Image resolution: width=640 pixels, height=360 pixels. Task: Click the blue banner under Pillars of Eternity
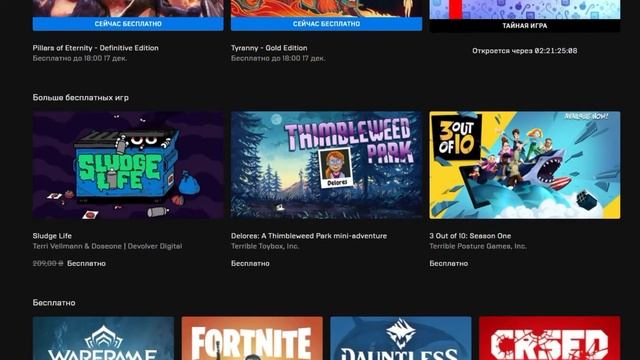click(128, 24)
